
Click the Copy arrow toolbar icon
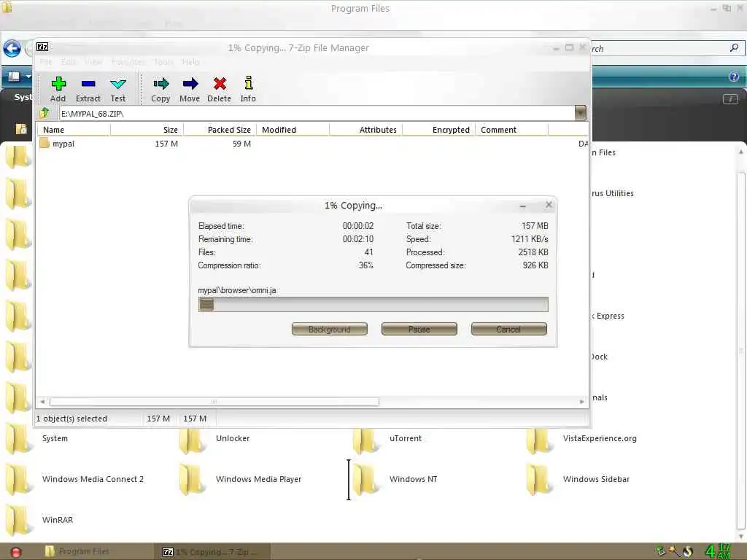click(x=161, y=84)
